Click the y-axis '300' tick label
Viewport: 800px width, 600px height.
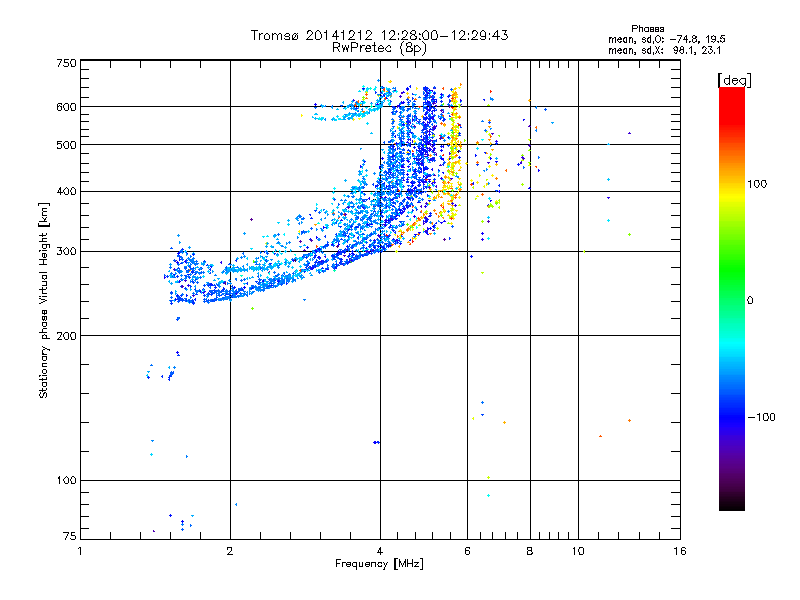point(67,252)
